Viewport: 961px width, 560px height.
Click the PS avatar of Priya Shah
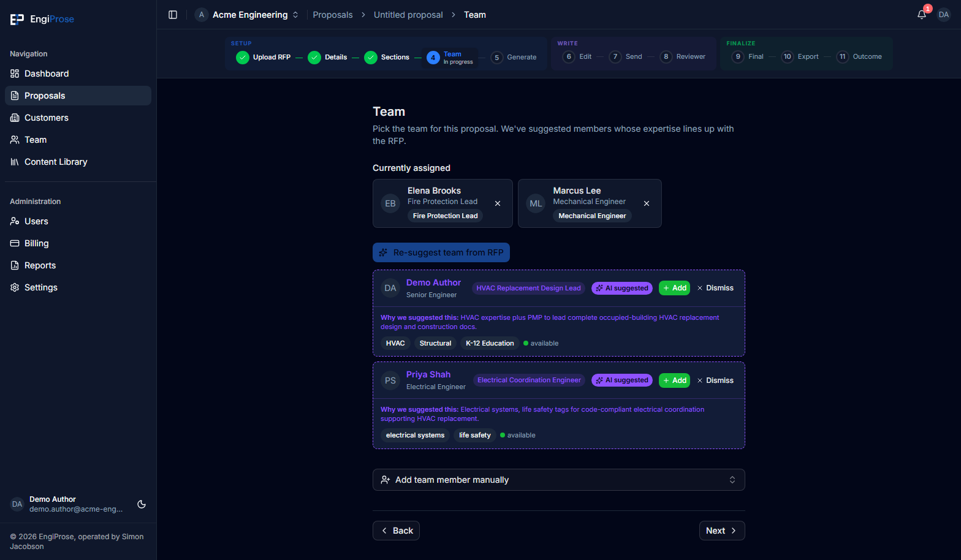[390, 380]
